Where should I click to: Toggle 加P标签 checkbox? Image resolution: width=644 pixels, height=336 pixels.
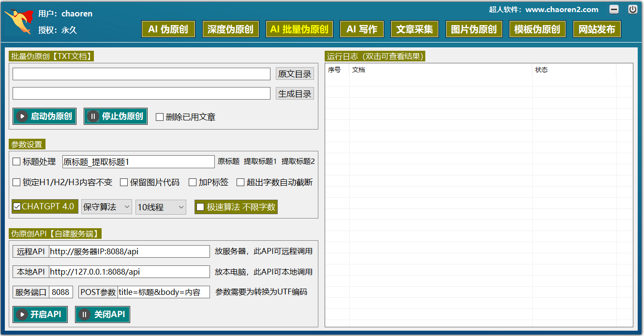point(192,182)
